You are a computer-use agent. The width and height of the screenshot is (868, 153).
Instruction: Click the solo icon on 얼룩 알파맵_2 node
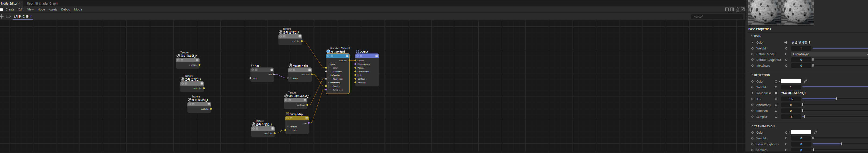point(178,60)
